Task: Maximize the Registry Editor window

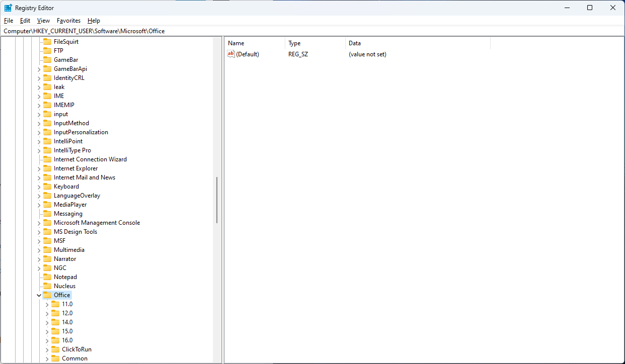Action: click(x=590, y=8)
